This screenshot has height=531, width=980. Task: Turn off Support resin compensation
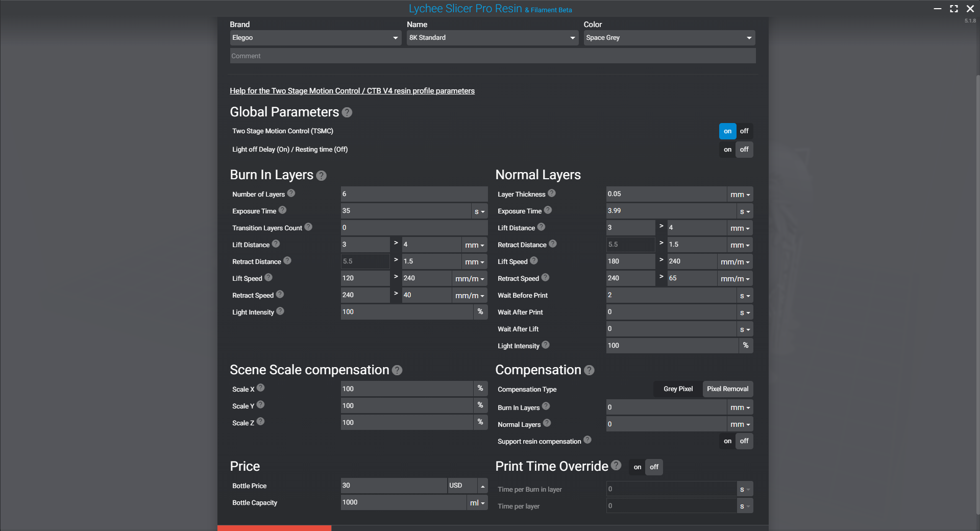coord(744,441)
